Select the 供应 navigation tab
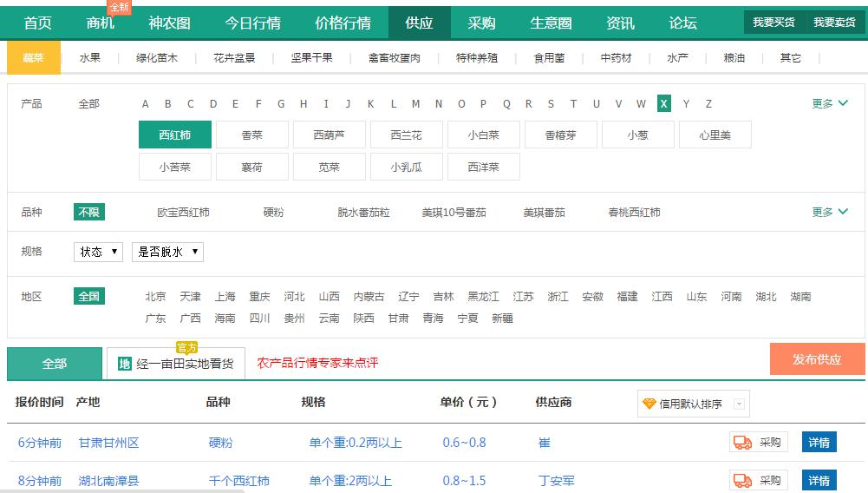The image size is (868, 493). (419, 23)
